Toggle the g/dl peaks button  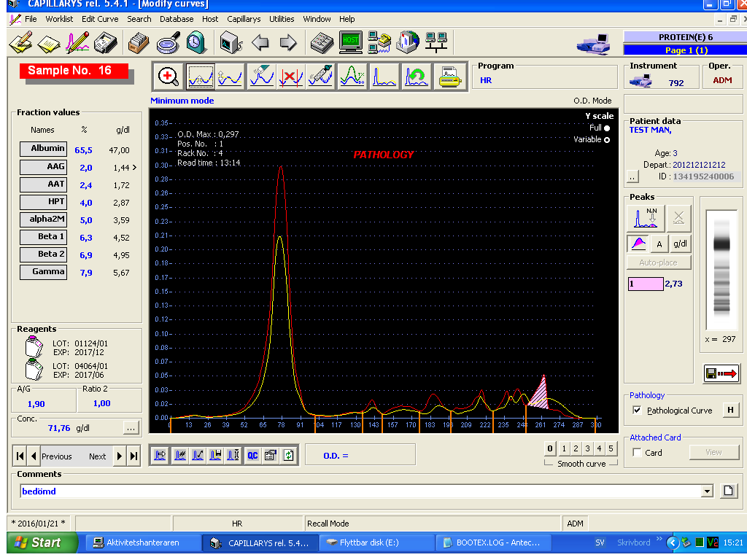pos(680,244)
